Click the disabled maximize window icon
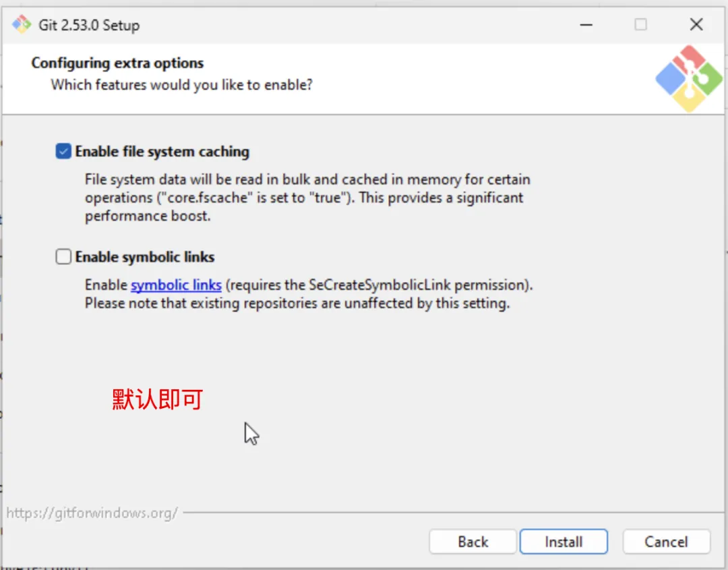728x570 pixels. (x=640, y=25)
